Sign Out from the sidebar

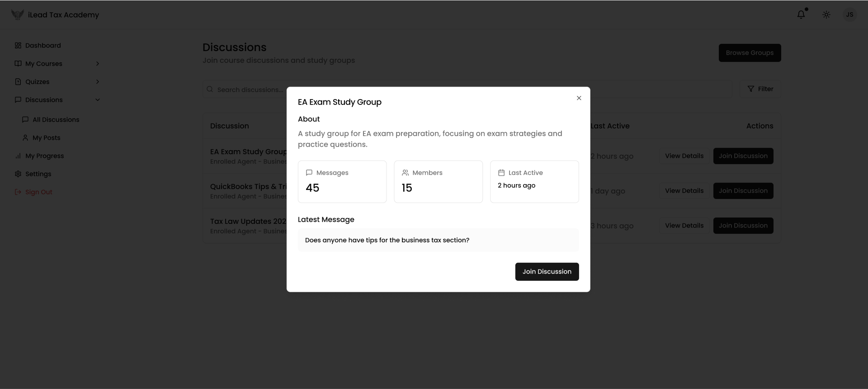pyautogui.click(x=38, y=192)
